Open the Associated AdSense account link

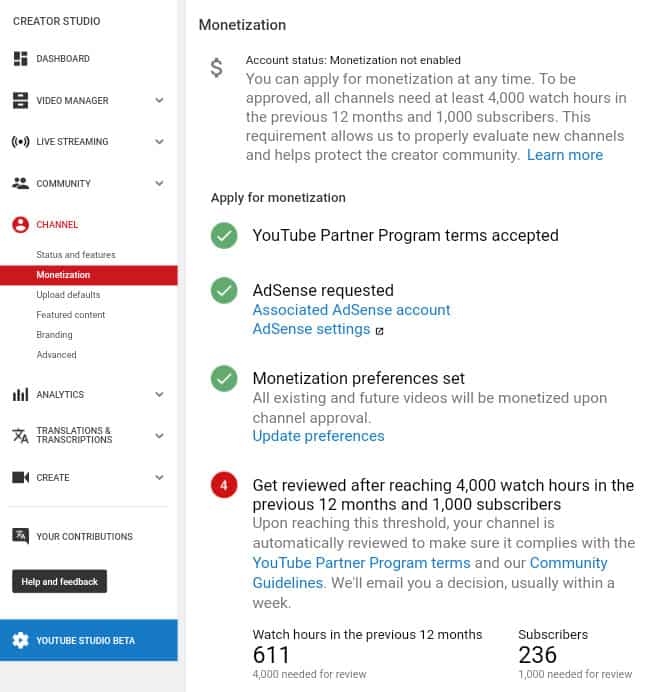click(x=351, y=310)
